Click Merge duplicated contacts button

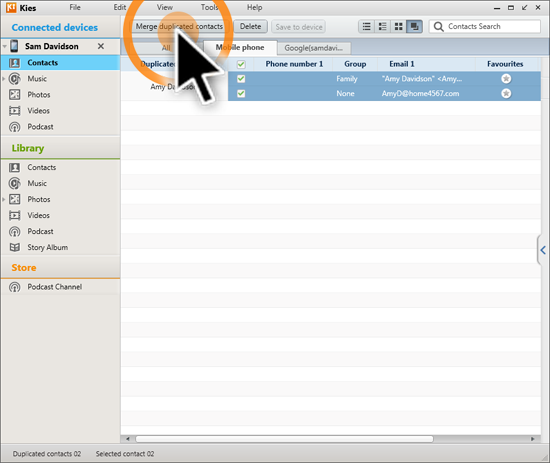pos(179,27)
